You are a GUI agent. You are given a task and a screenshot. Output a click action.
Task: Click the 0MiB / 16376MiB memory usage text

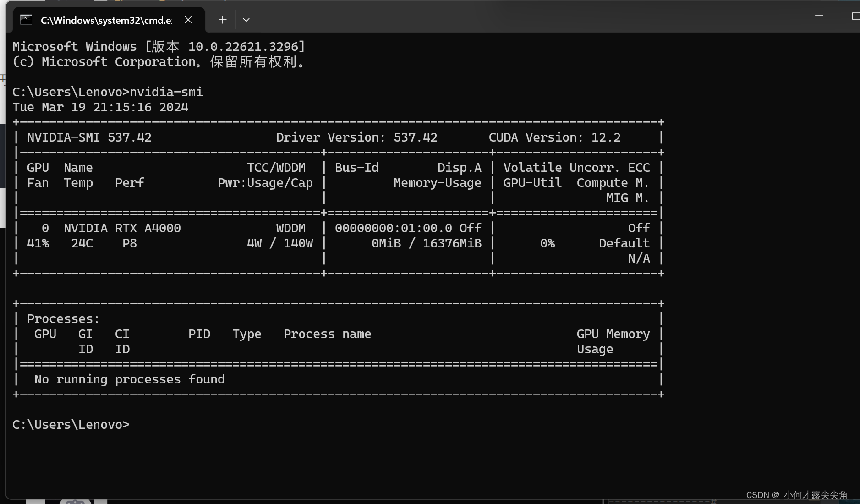[x=427, y=243]
